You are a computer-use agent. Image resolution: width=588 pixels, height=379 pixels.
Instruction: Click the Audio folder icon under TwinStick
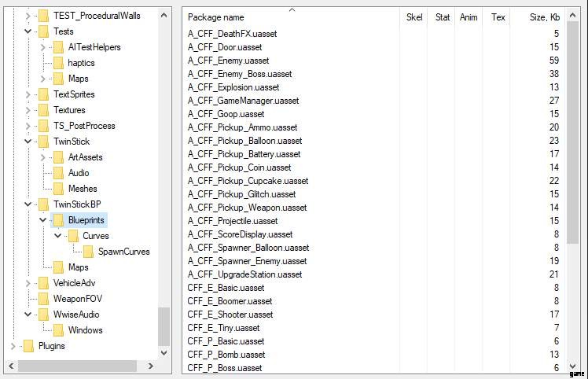(58, 173)
